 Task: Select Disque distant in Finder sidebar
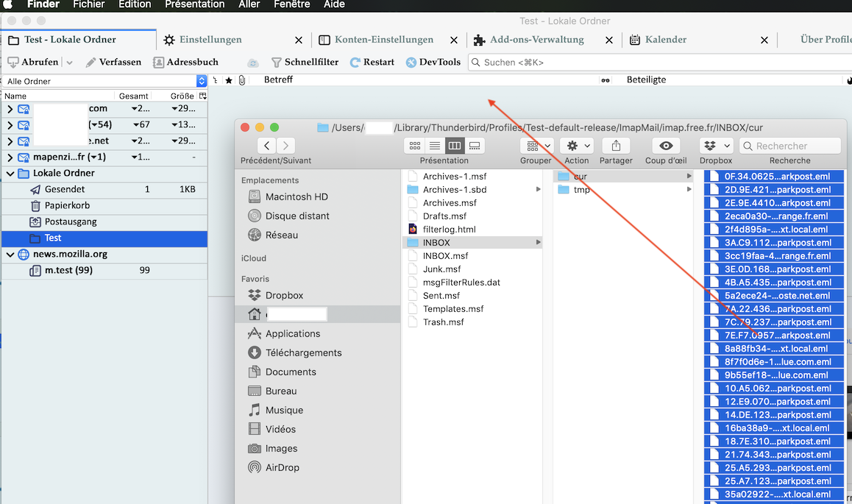pyautogui.click(x=297, y=216)
